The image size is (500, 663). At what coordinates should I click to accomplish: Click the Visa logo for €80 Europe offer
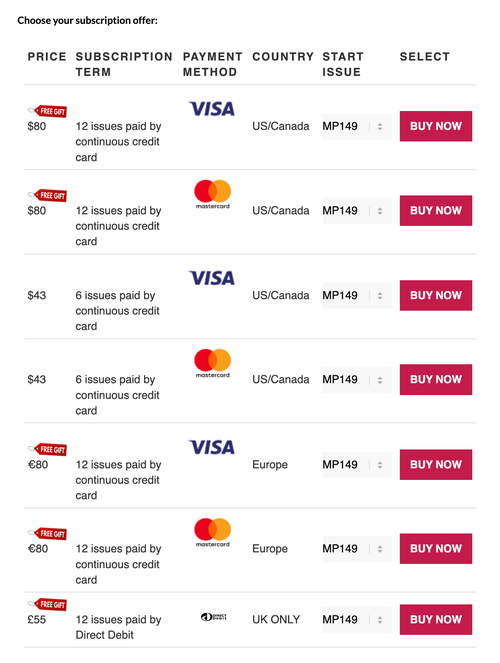click(212, 447)
